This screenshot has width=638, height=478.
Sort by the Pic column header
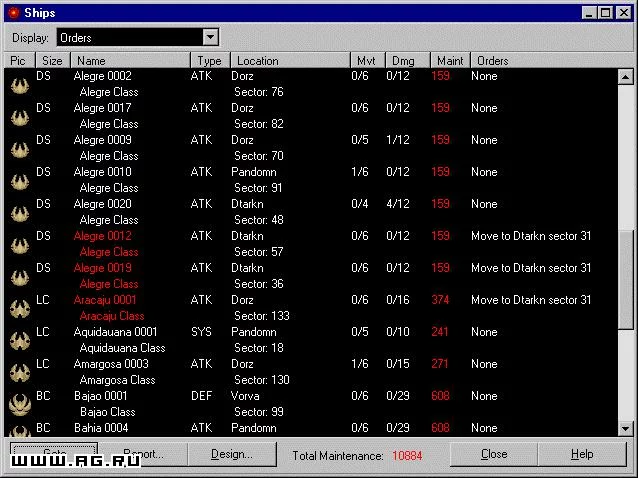pos(19,61)
